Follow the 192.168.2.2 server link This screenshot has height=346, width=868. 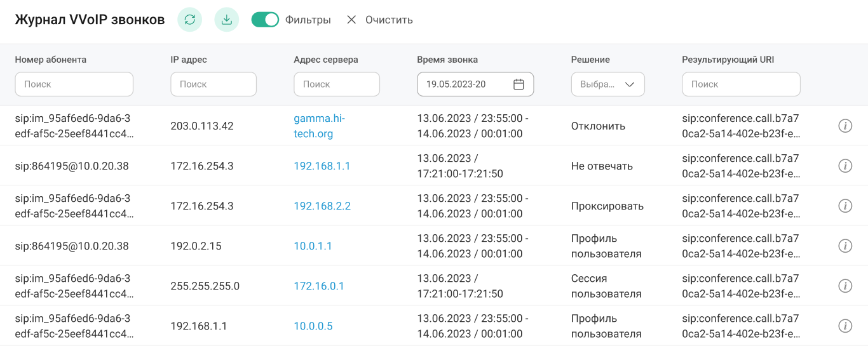(322, 206)
